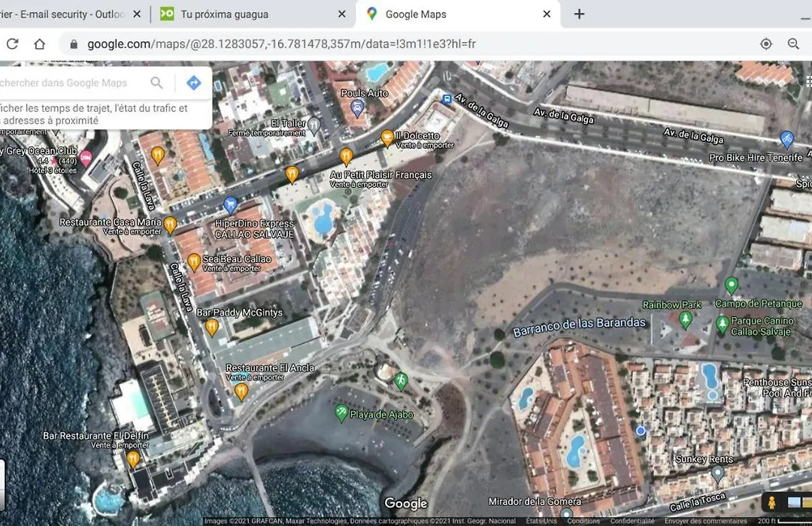Screen dimensions: 812x526
Task: Click the Barranco de las Barandas label
Action: point(579,325)
